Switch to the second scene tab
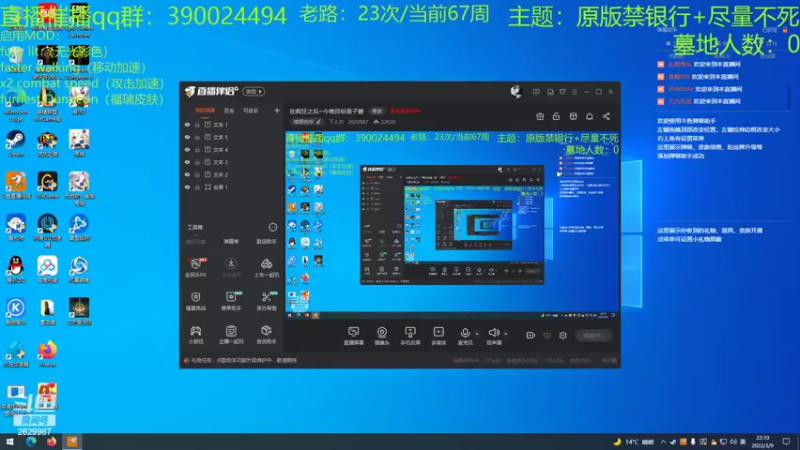Screen dimensions: 800x450 click(229, 110)
